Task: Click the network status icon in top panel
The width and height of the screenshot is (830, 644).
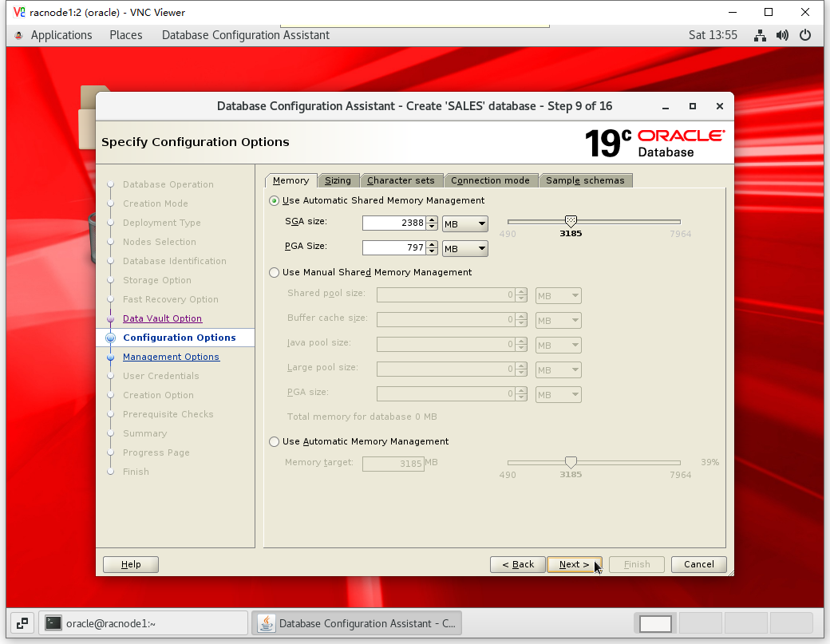Action: pos(761,35)
